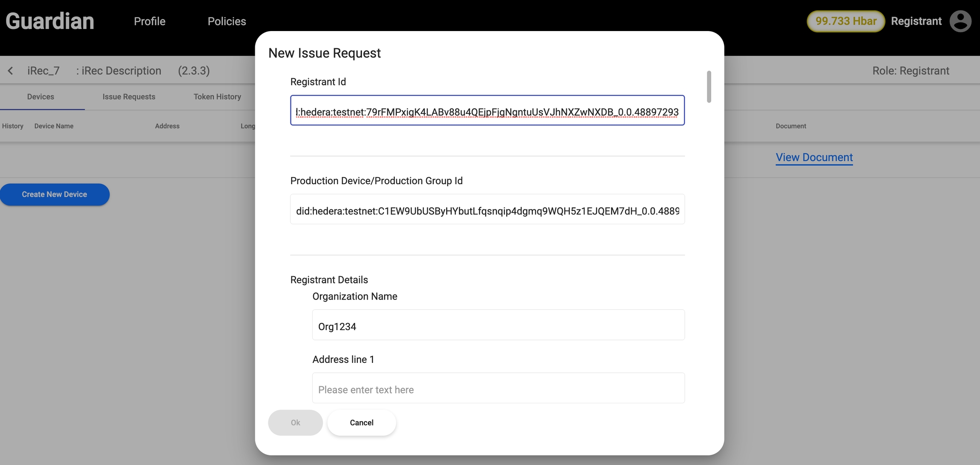Open the View Document link
This screenshot has width=980, height=465.
click(x=814, y=157)
